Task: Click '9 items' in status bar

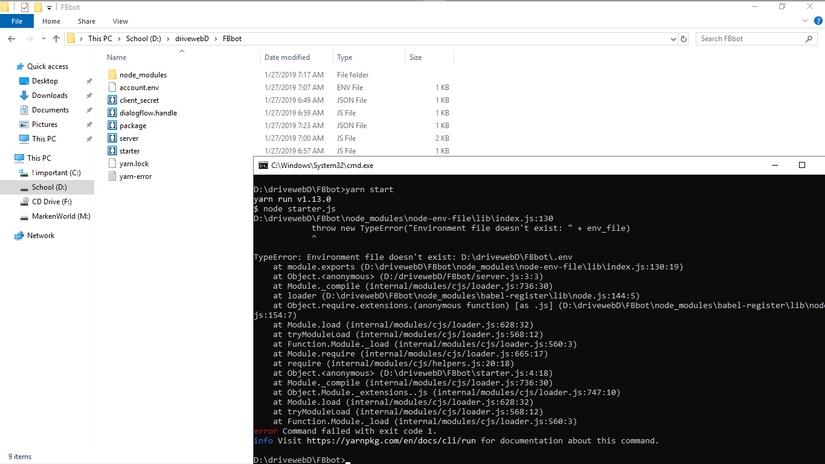Action: 19,457
